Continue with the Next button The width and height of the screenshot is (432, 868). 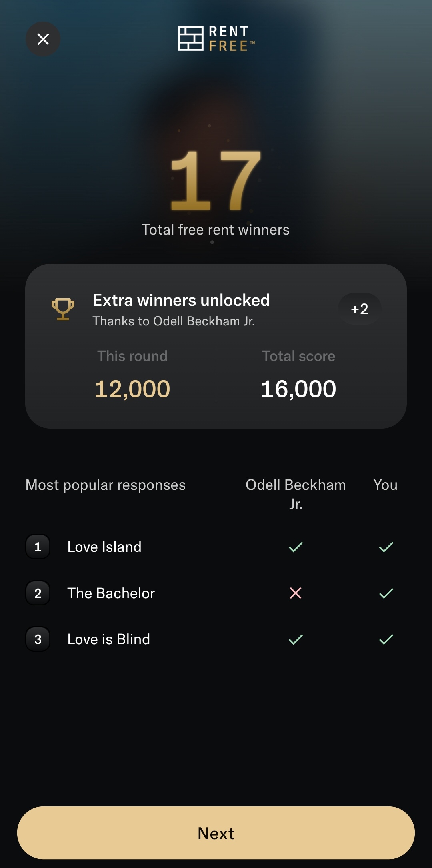216,833
